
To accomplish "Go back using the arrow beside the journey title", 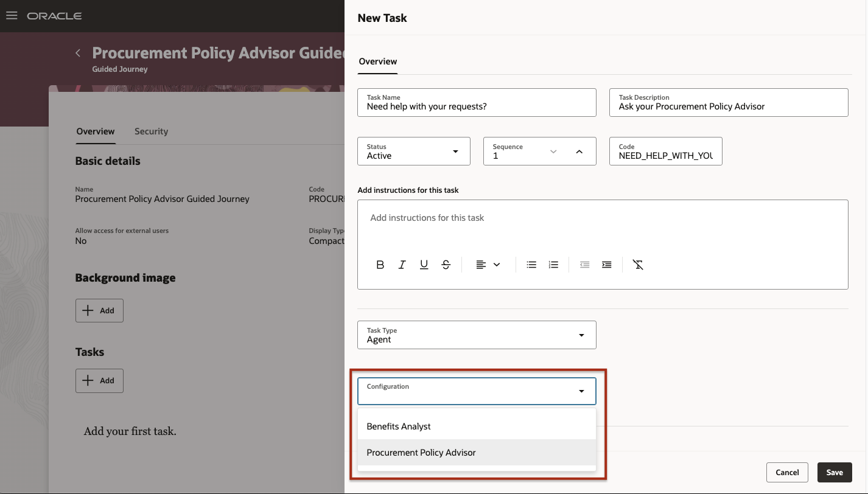I will (78, 54).
